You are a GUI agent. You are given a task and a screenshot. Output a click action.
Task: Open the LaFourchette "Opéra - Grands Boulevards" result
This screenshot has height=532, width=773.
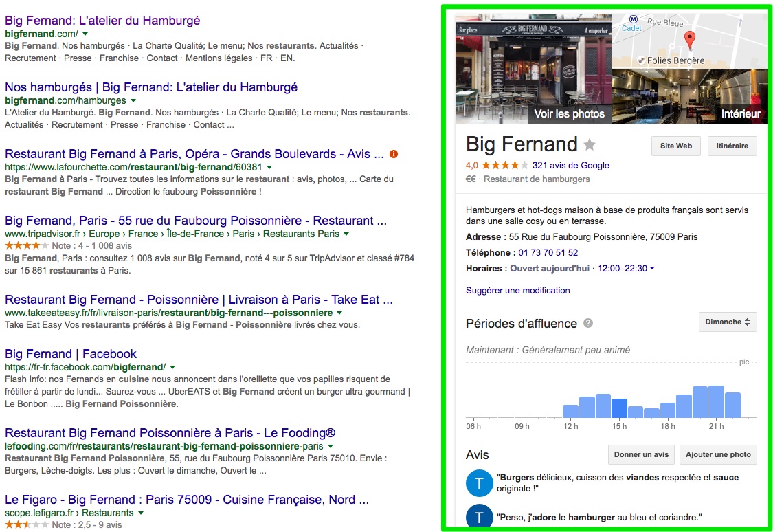click(x=194, y=154)
